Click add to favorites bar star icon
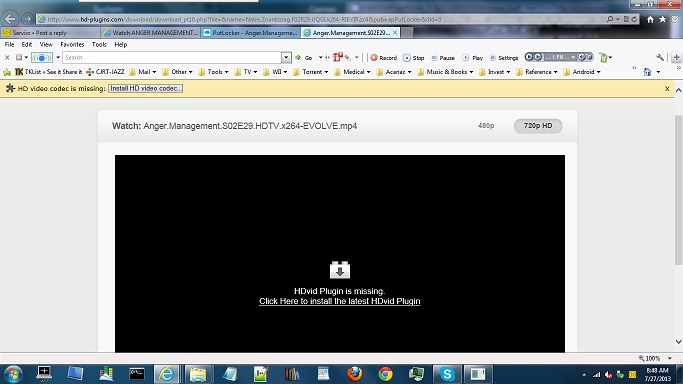Image resolution: width=683 pixels, height=384 pixels. coord(7,72)
